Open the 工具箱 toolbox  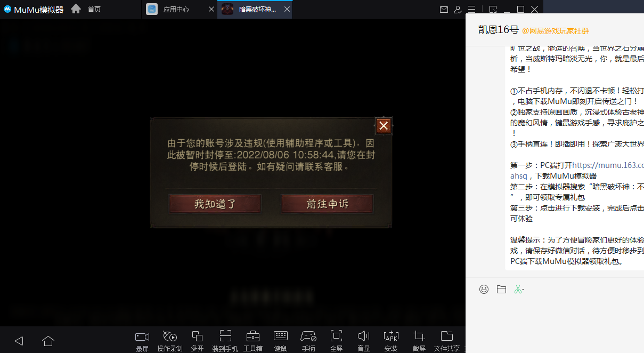pos(252,341)
